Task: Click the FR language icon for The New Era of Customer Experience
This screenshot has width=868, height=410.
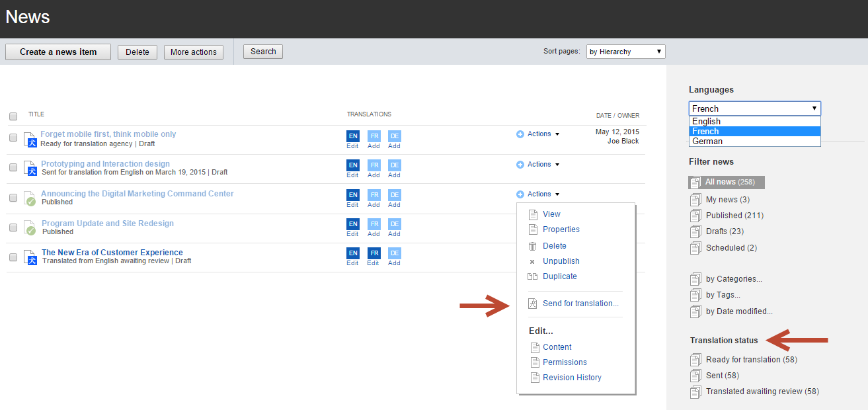Action: pos(374,253)
